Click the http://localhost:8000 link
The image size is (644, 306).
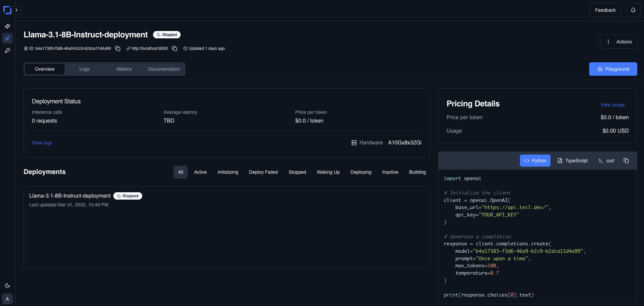point(150,48)
